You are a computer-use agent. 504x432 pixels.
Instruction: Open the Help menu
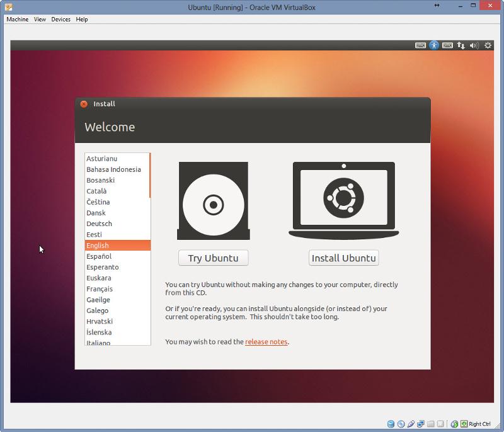click(82, 20)
